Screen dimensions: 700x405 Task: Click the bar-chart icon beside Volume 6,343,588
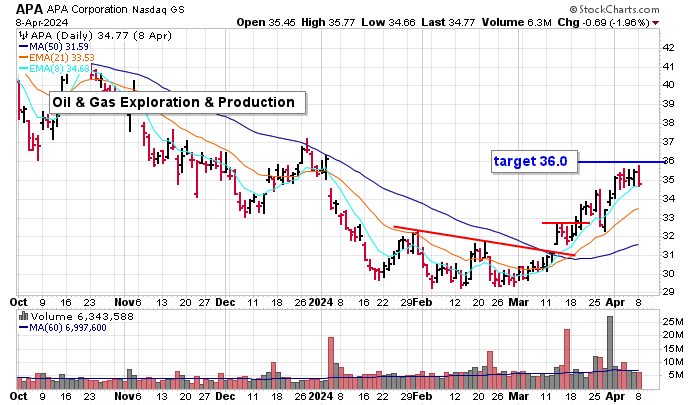pyautogui.click(x=23, y=317)
